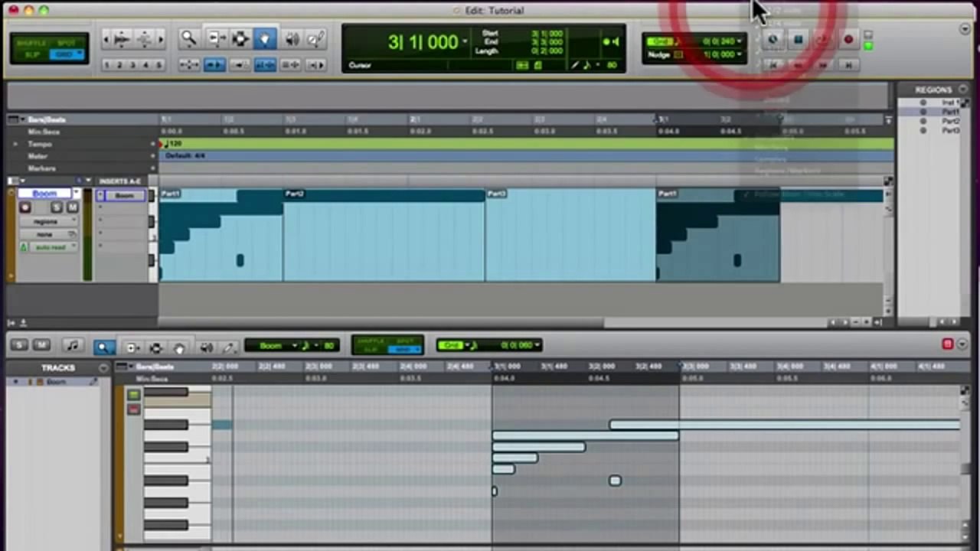This screenshot has width=980, height=551.
Task: Select the Pencil tool in top toolbar
Action: [315, 39]
